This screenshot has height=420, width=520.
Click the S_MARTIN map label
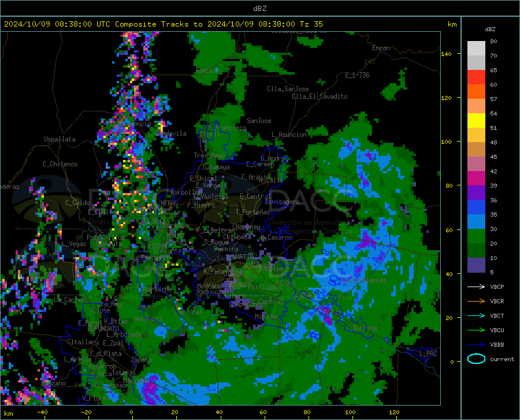239,257
